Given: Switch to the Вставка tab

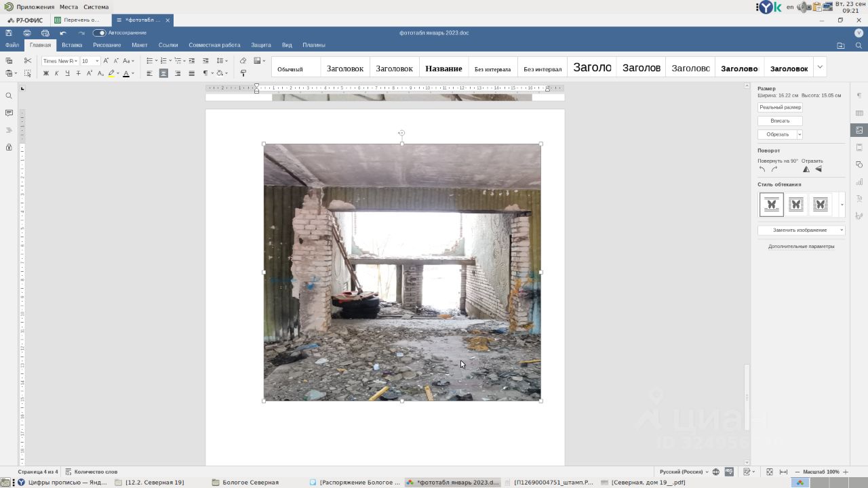Looking at the screenshot, I should coord(72,45).
